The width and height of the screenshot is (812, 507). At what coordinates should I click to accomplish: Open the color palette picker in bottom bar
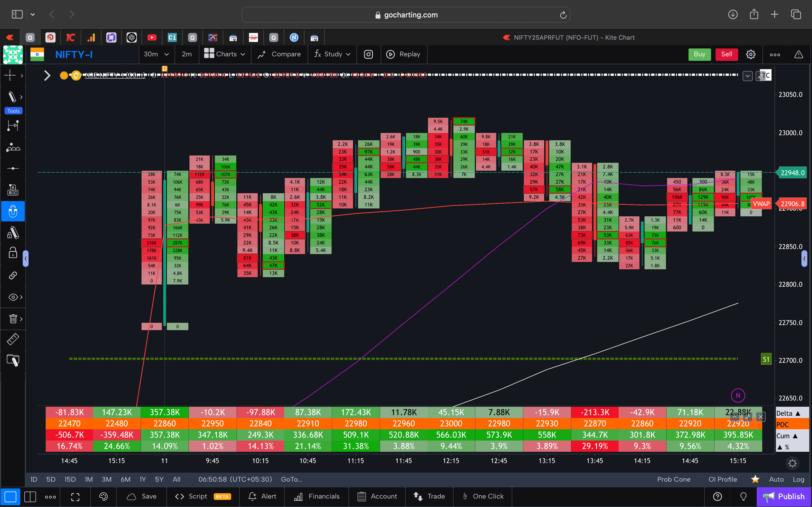coord(103,497)
